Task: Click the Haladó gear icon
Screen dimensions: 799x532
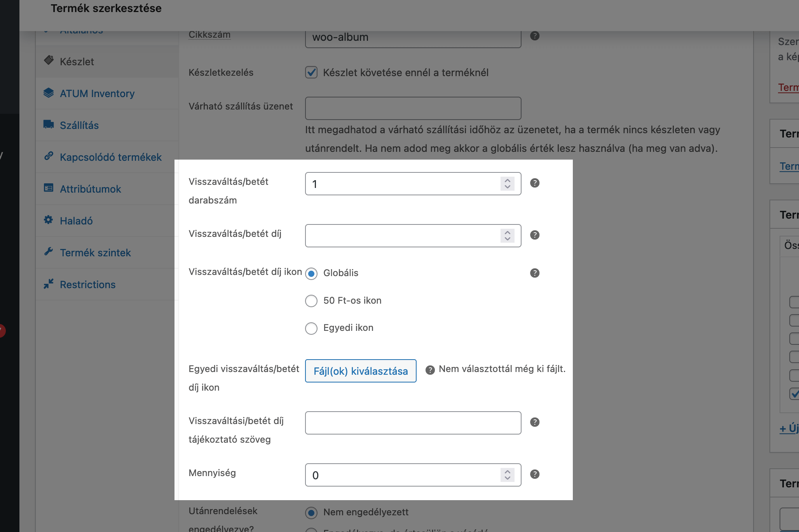Action: point(49,220)
